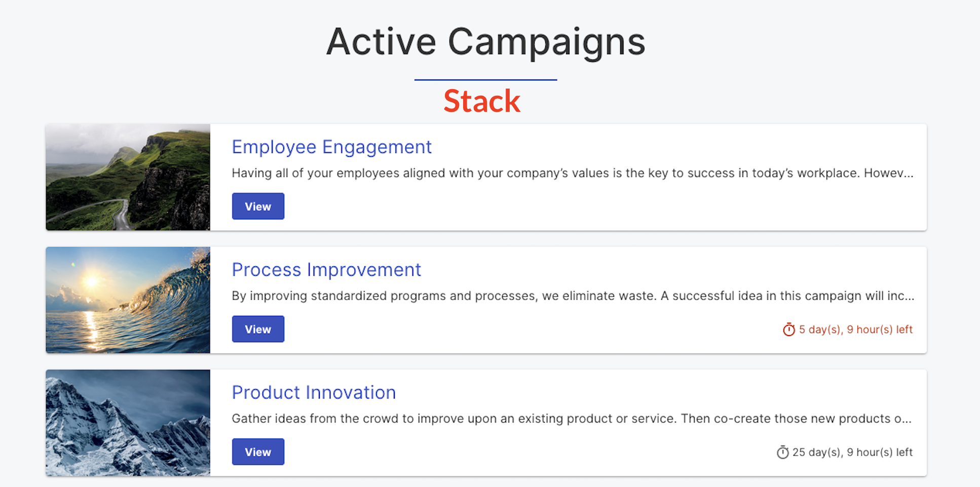
Task: Click View button under Product Innovation
Action: 258,452
